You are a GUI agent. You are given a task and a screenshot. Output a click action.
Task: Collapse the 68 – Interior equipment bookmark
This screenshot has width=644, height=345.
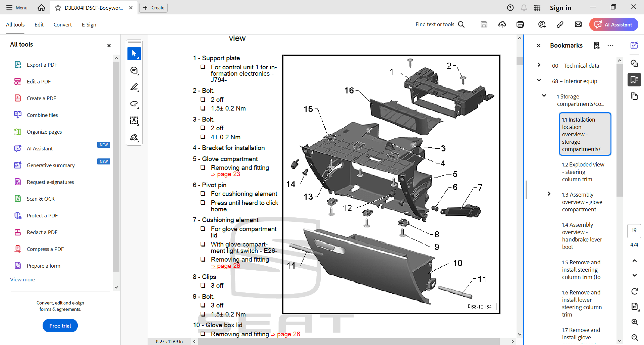[539, 80]
